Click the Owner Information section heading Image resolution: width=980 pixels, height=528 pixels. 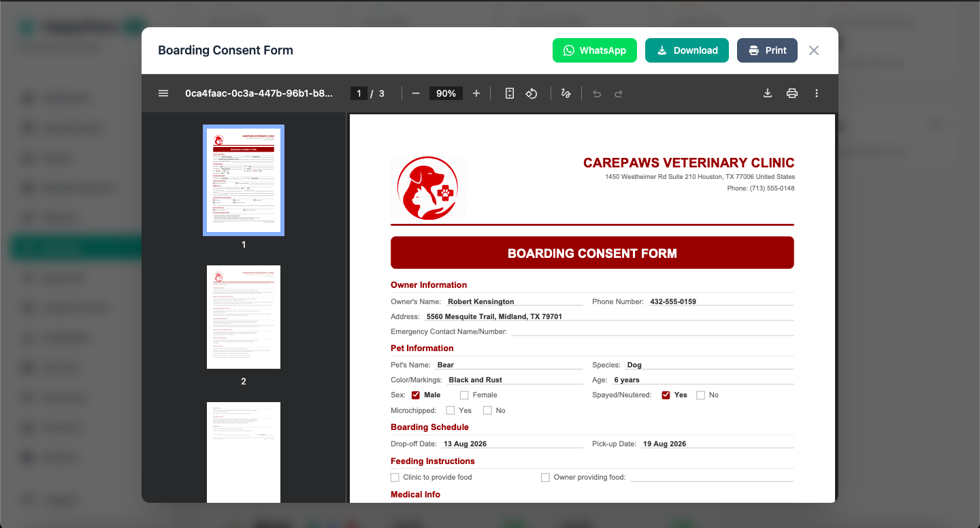[429, 285]
